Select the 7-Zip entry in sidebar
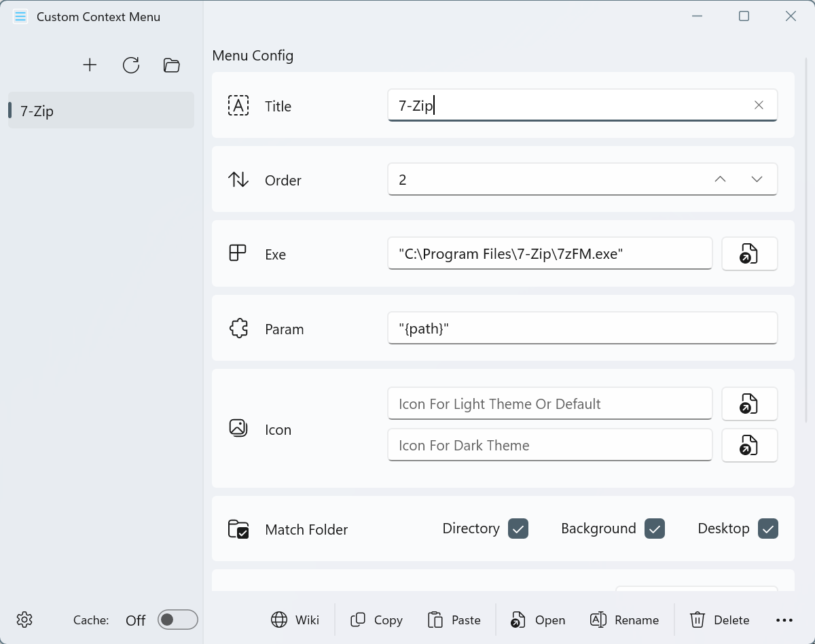Screen dimensions: 815x644 [101, 111]
